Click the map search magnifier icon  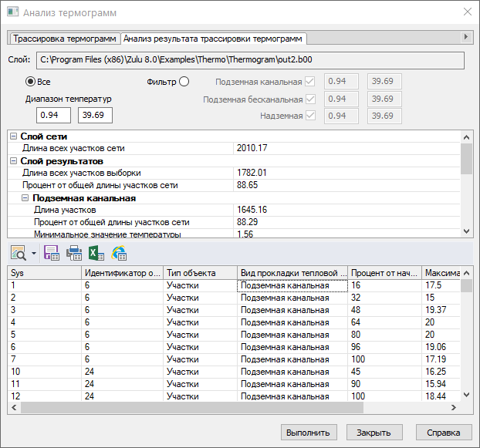click(17, 252)
